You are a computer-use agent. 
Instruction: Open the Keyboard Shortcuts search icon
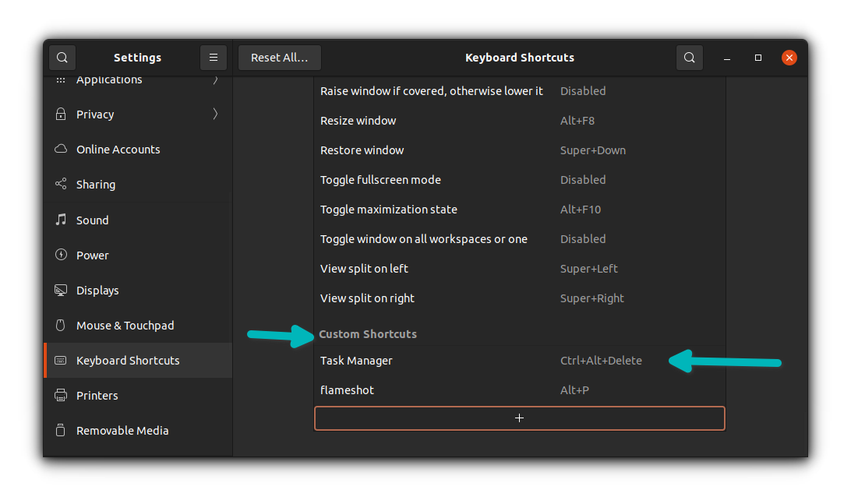(690, 57)
